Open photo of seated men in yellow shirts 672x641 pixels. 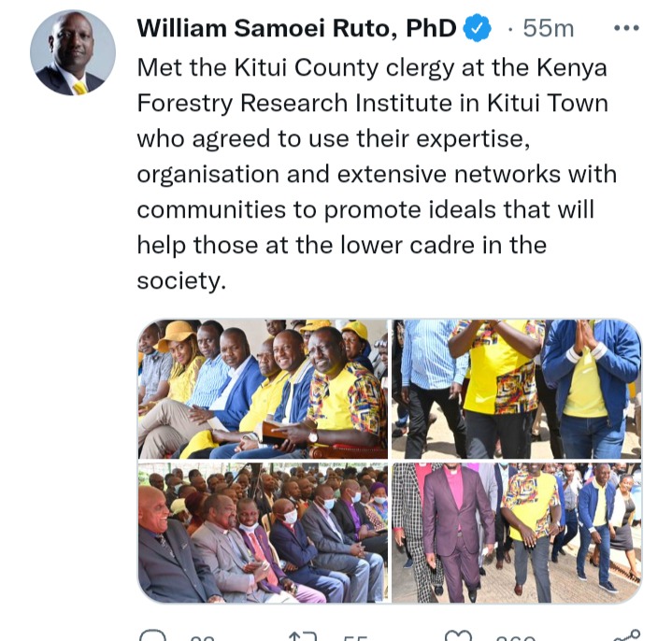click(263, 389)
